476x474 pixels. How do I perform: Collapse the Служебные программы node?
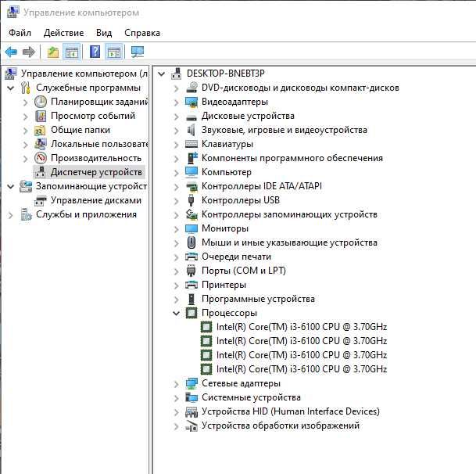coord(11,88)
